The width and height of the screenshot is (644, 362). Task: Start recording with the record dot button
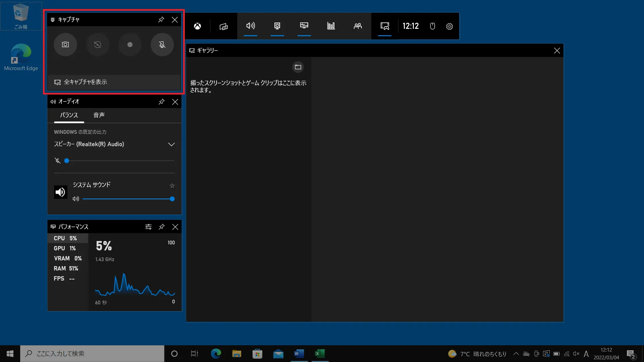[130, 45]
